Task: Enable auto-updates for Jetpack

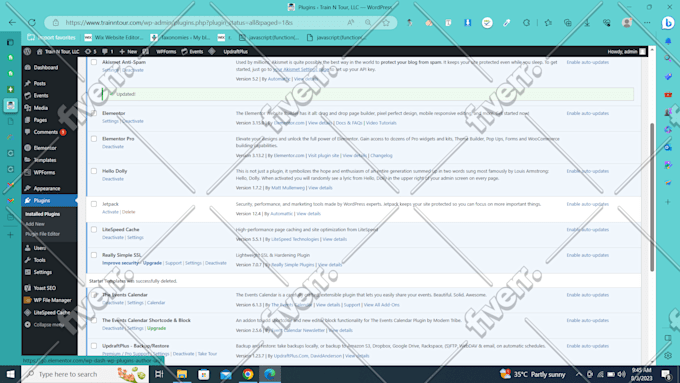Action: click(x=588, y=204)
